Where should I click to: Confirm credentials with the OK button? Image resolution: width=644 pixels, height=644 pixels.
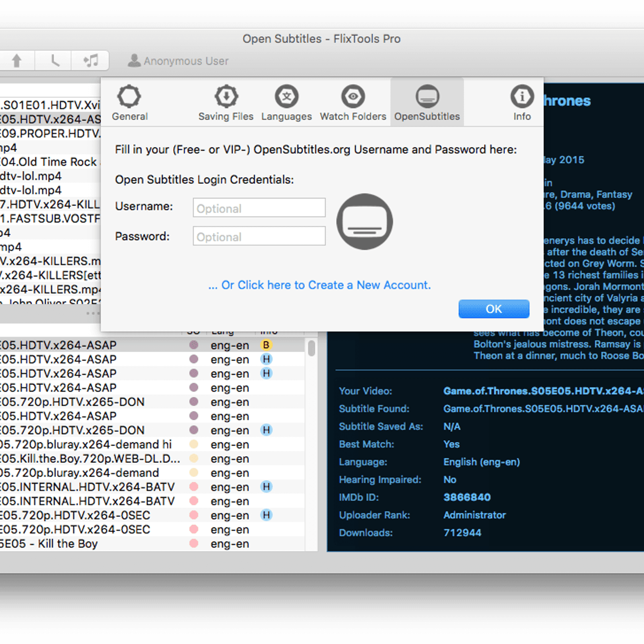(x=494, y=309)
